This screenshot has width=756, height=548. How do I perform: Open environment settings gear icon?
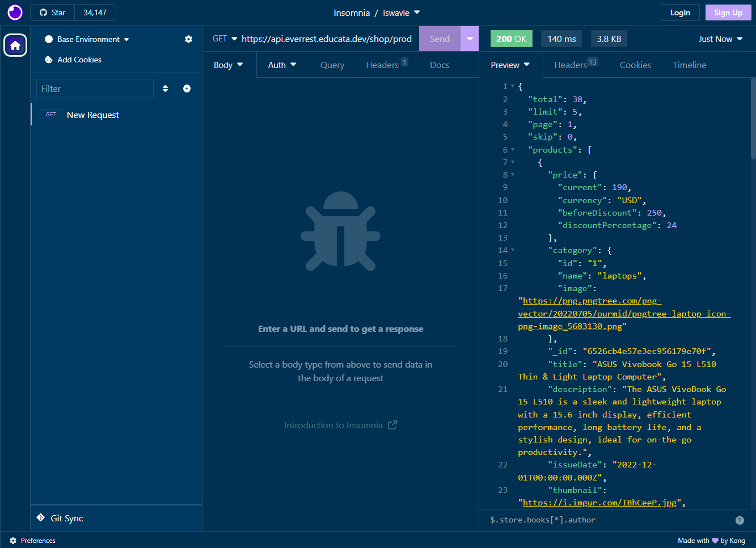pyautogui.click(x=188, y=39)
